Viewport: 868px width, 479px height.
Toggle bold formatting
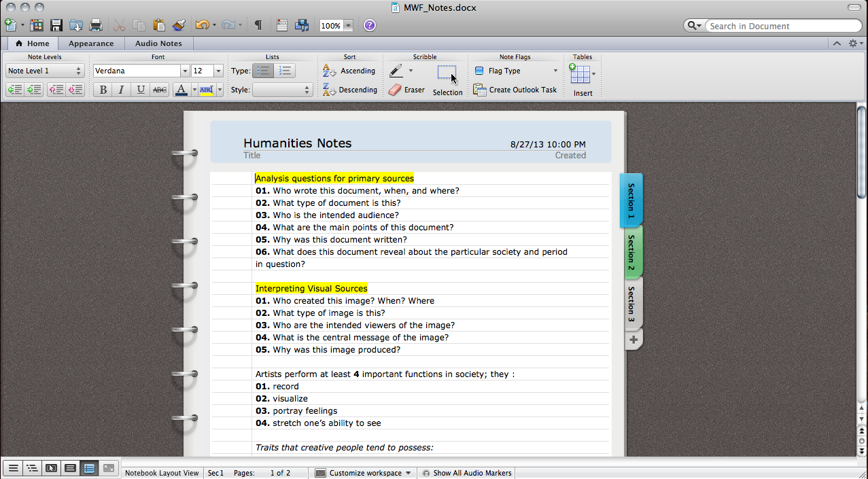click(x=102, y=89)
